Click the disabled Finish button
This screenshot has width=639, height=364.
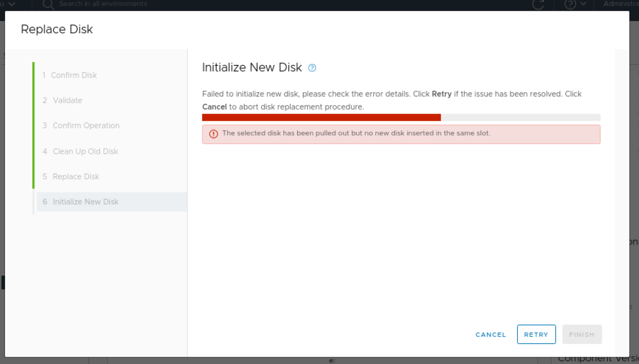point(582,334)
